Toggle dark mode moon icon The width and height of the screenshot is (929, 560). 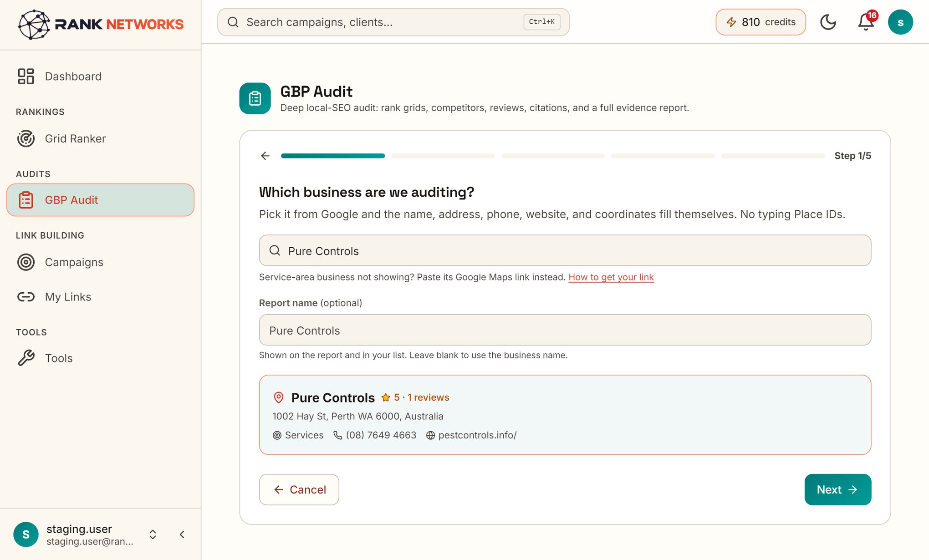[828, 22]
